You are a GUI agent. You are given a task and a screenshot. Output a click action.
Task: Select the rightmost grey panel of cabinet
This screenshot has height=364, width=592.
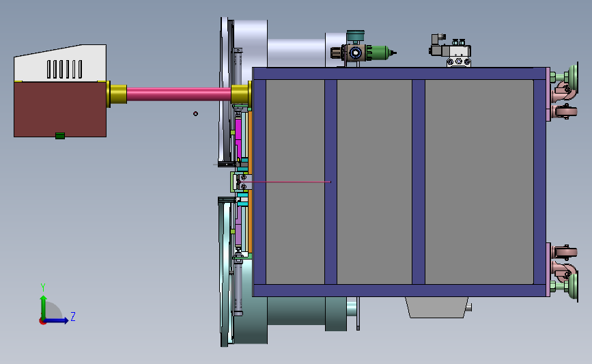click(x=479, y=182)
